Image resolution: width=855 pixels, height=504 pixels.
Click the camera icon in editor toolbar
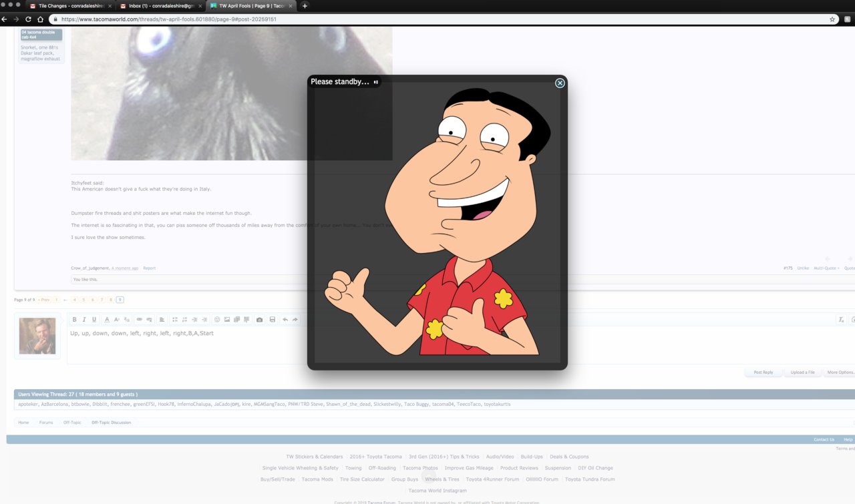[x=259, y=320]
